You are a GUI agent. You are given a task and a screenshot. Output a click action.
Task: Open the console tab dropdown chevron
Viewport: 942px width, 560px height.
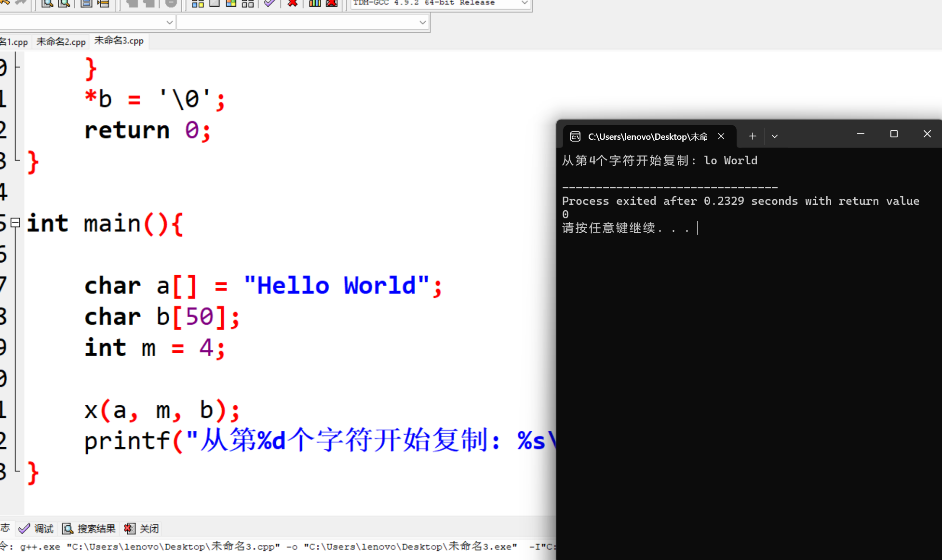775,136
